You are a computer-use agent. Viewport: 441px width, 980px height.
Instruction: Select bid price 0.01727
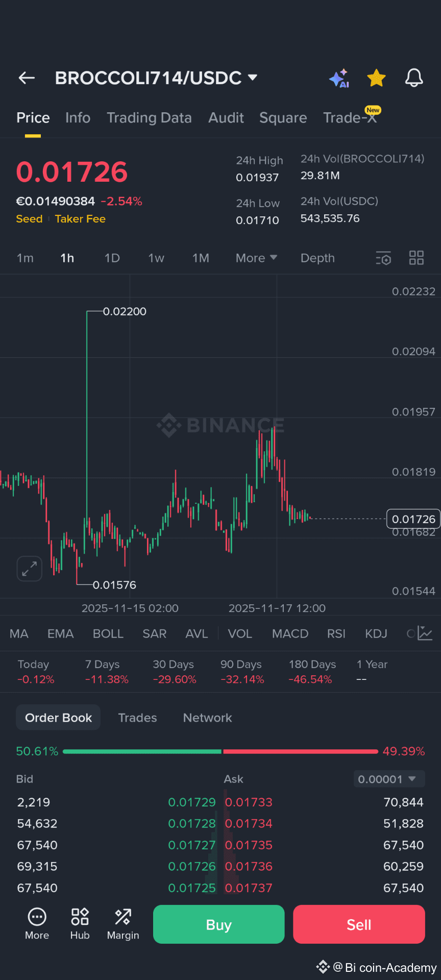(x=192, y=845)
